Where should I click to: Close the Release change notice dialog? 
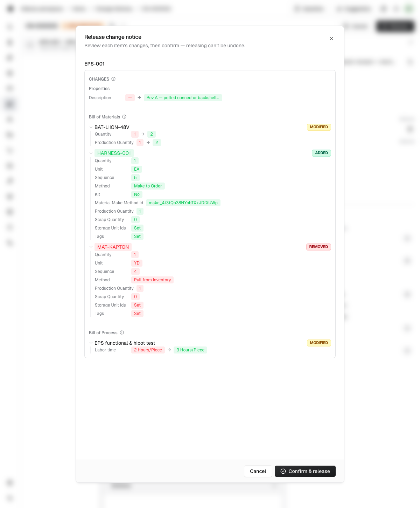331,39
